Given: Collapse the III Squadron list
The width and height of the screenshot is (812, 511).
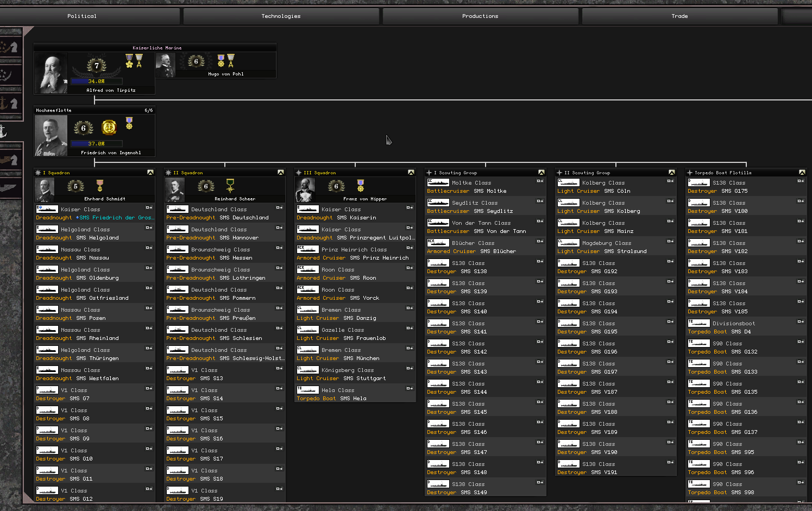Looking at the screenshot, I should click(411, 173).
